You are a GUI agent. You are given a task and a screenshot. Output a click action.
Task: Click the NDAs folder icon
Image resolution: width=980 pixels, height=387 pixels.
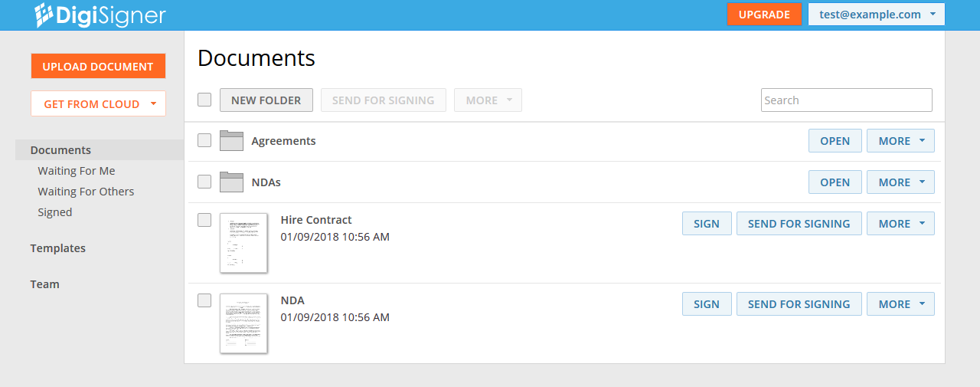[231, 182]
